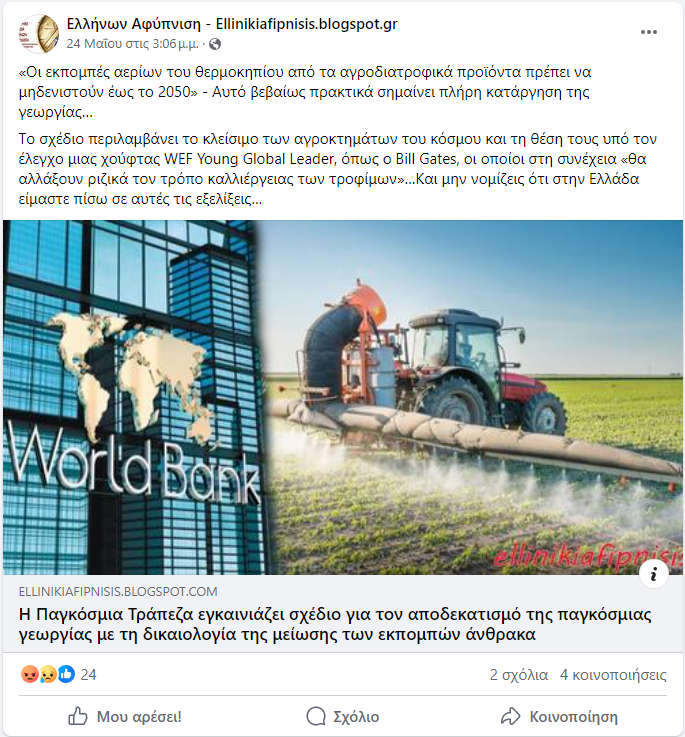This screenshot has height=737, width=685.
Task: Open the article headline Η Παγκόσμια Τράπεζα
Action: 335,624
